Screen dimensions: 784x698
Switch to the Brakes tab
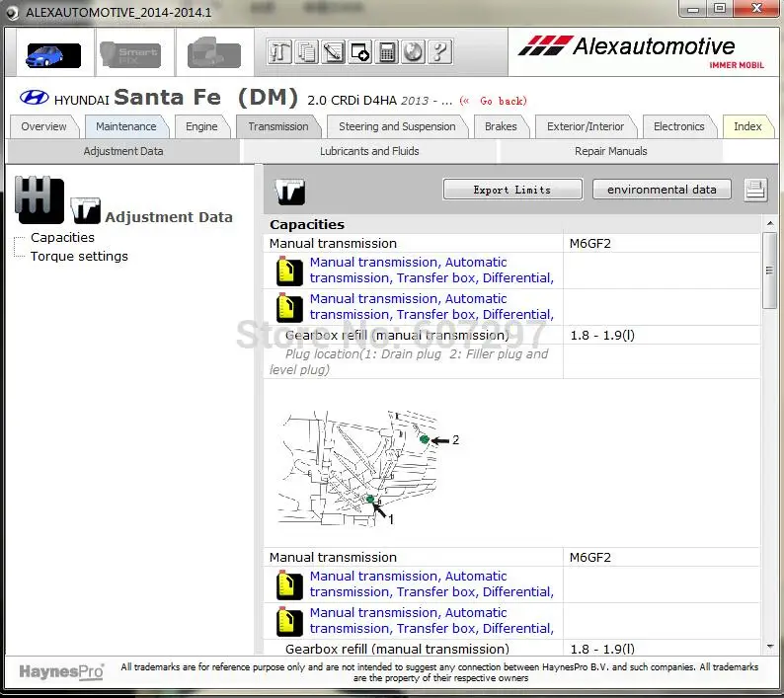click(501, 126)
